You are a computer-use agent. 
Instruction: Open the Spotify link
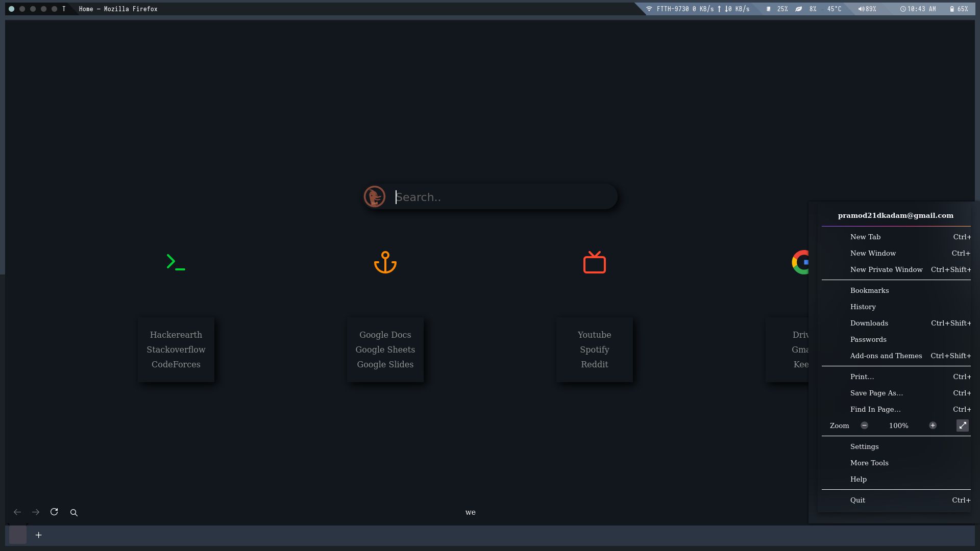(x=594, y=349)
